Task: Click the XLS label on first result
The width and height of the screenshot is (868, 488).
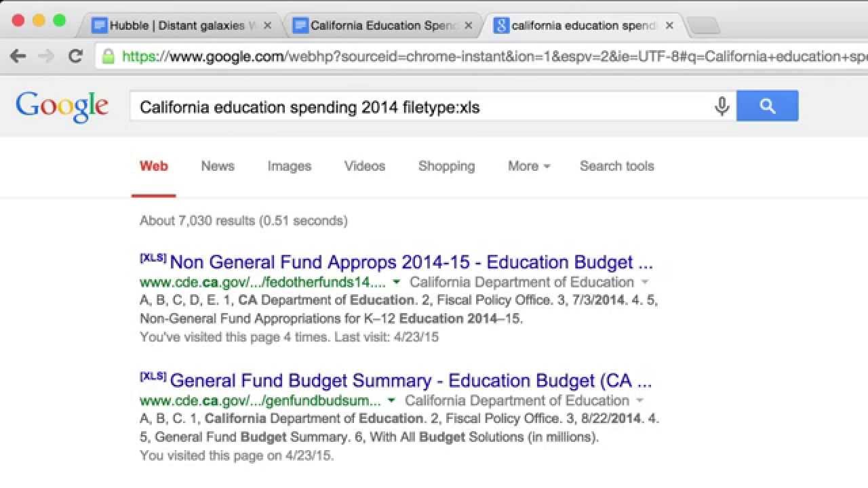Action: tap(153, 258)
